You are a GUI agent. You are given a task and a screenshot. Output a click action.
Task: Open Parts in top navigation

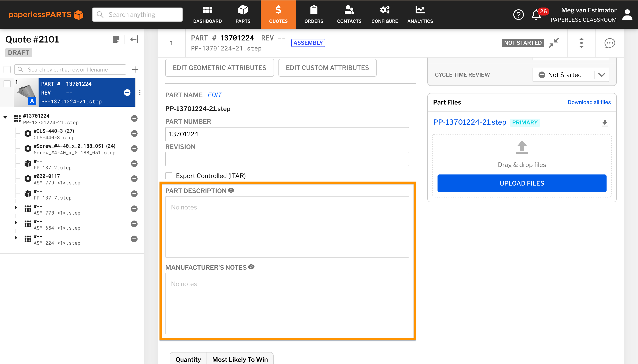click(x=243, y=14)
